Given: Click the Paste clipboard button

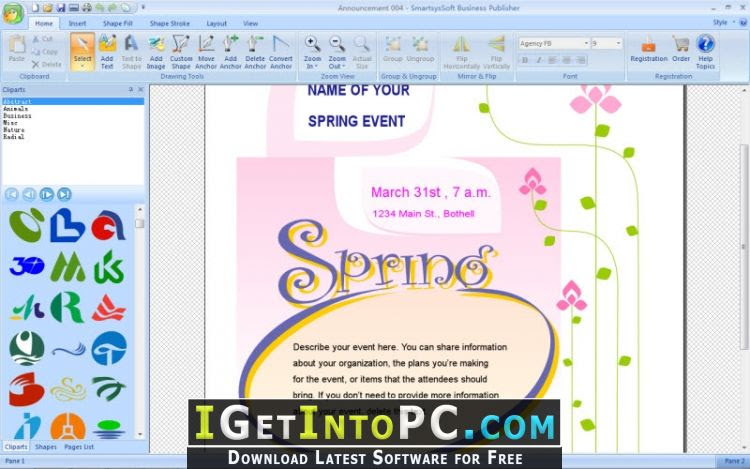Looking at the screenshot, I should tap(17, 48).
